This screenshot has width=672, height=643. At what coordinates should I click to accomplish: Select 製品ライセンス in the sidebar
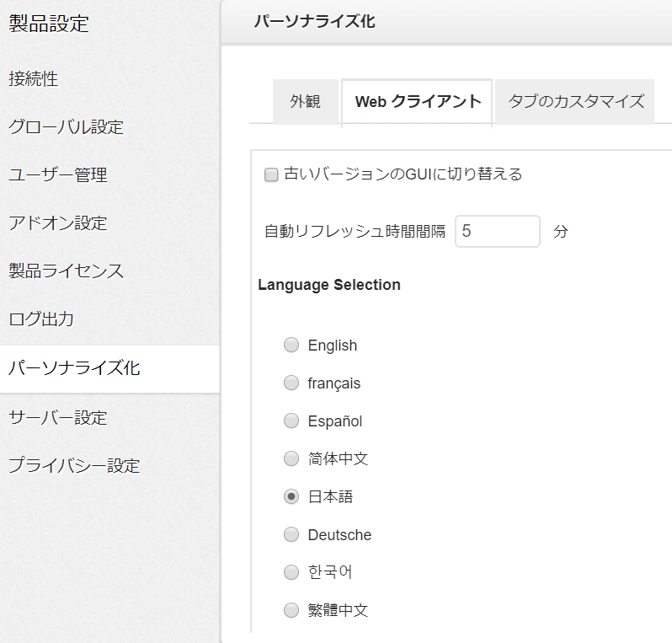pos(66,271)
